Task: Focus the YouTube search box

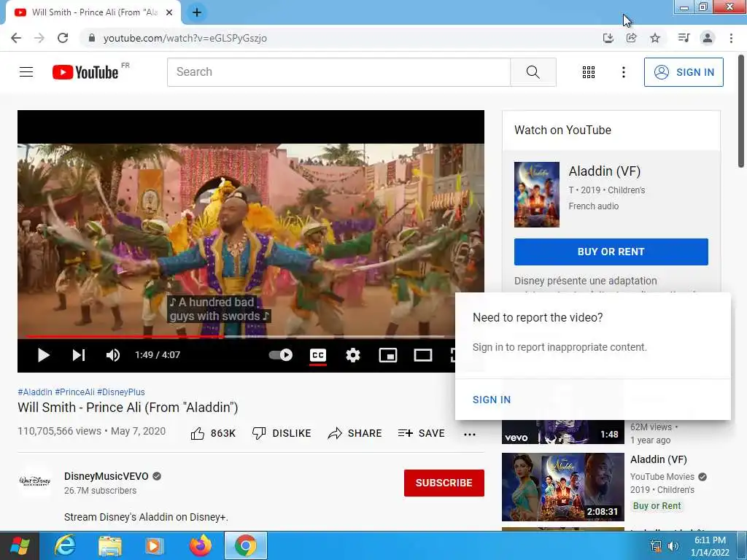Action: coord(338,72)
